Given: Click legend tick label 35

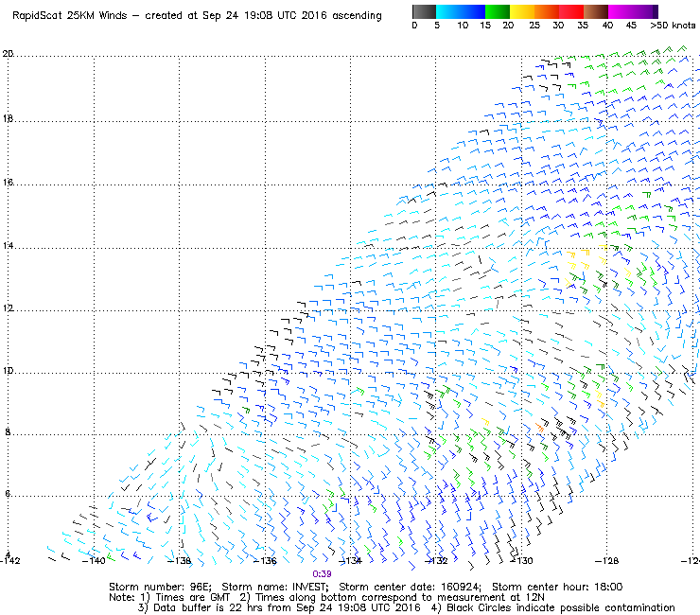Looking at the screenshot, I should [583, 26].
